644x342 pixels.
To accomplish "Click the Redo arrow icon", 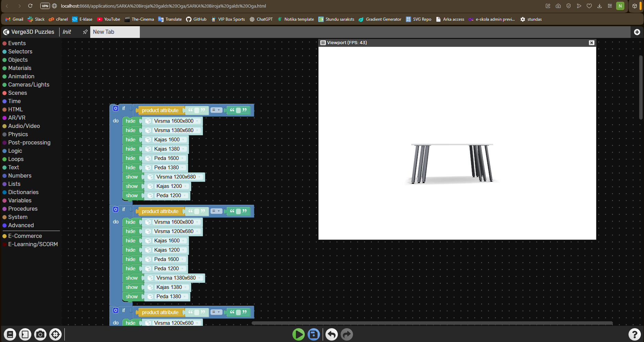I will (347, 334).
